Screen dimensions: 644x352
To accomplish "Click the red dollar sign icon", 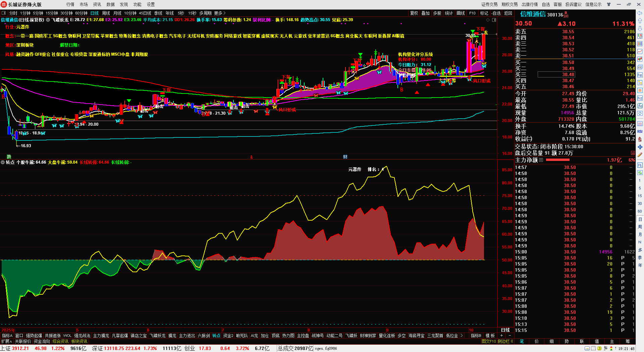I will pyautogui.click(x=640, y=139).
